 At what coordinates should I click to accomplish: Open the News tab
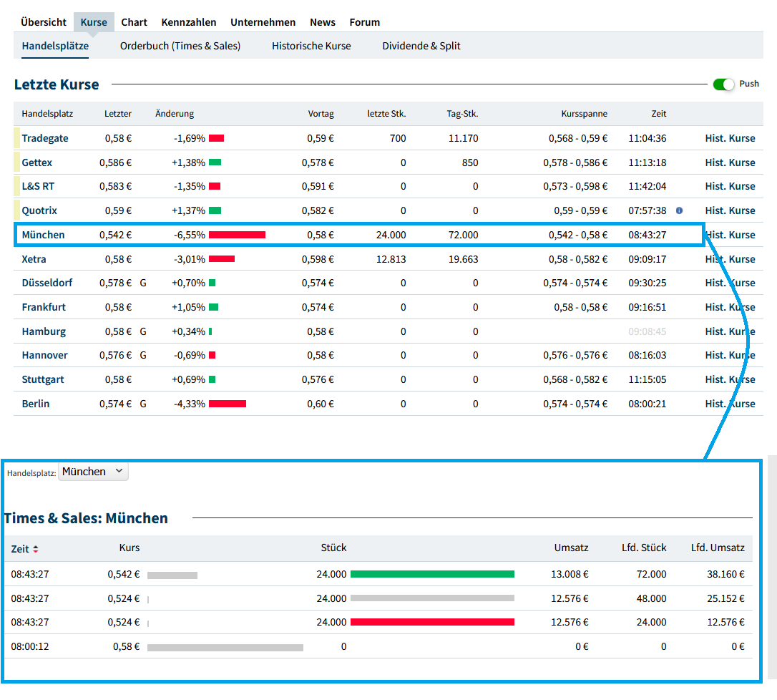tap(322, 22)
